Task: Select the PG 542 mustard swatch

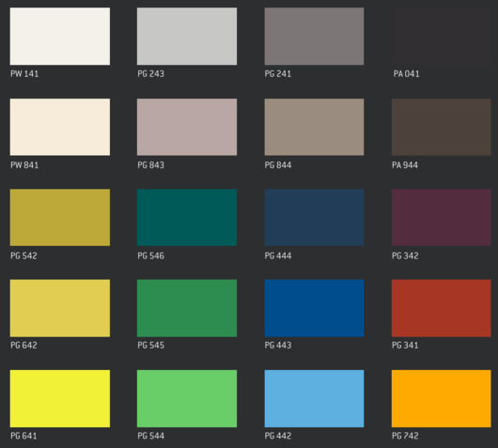Action: pos(60,218)
